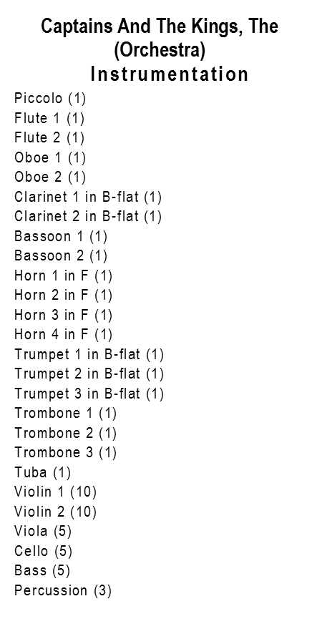The height and width of the screenshot is (644, 322).
Task: Select the Flute 2 (1) line
Action: 49,137
